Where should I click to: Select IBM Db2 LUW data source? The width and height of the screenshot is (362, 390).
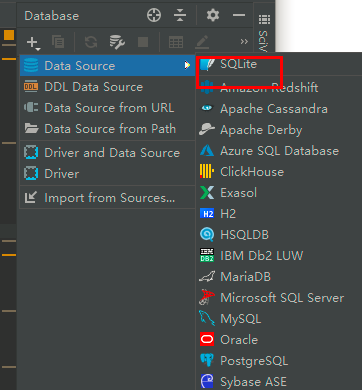[279, 256]
